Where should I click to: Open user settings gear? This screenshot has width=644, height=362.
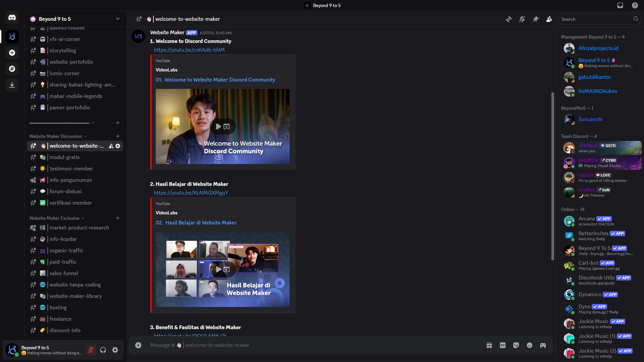pos(115,350)
